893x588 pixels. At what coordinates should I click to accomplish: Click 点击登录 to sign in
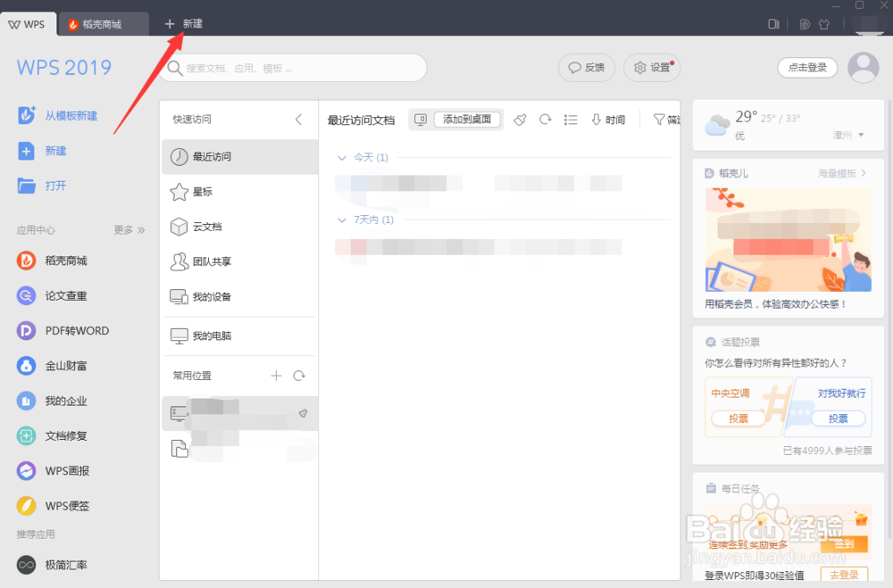[x=807, y=68]
